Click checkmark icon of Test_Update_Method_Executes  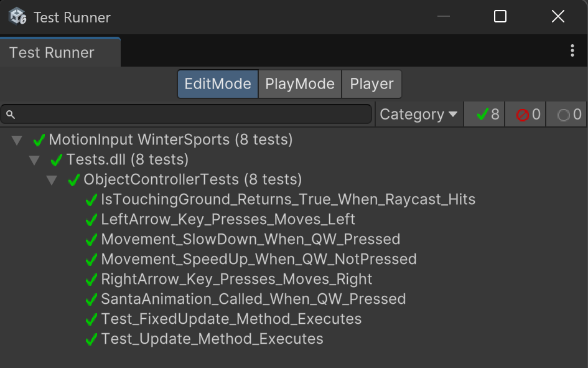click(91, 339)
